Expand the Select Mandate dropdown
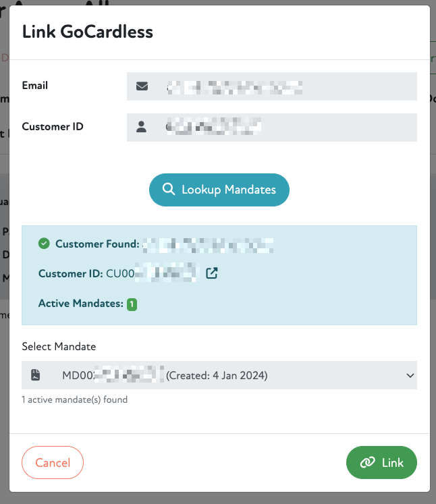 (219, 375)
